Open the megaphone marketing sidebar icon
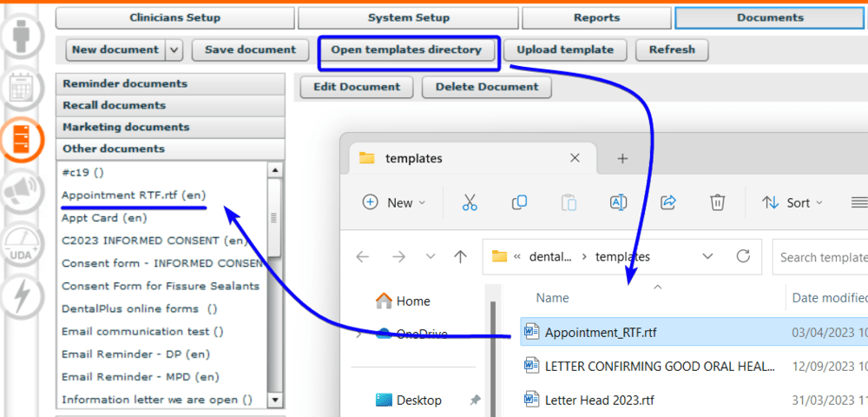The width and height of the screenshot is (868, 417). 21,191
